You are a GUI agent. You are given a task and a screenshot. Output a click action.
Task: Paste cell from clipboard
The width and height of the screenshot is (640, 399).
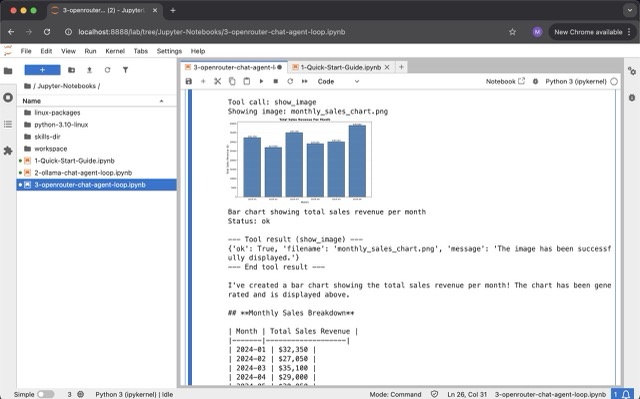247,81
